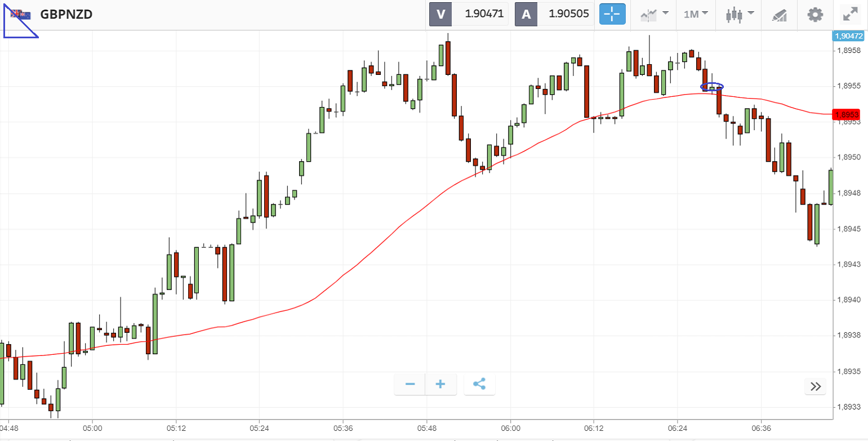The image size is (868, 441).
Task: Click the blue current price label 1,90472
Action: (848, 35)
